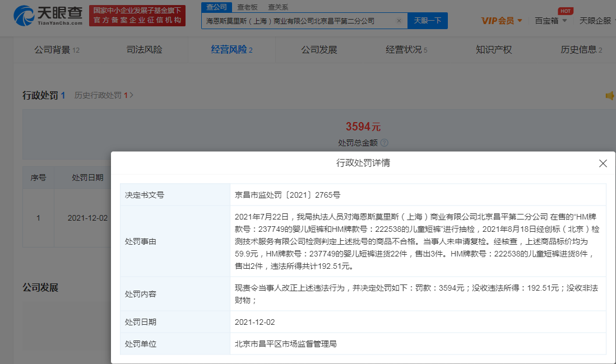Expand the 百宝箱 dropdown menu
Screen dimensions: 616x364
tap(551, 21)
